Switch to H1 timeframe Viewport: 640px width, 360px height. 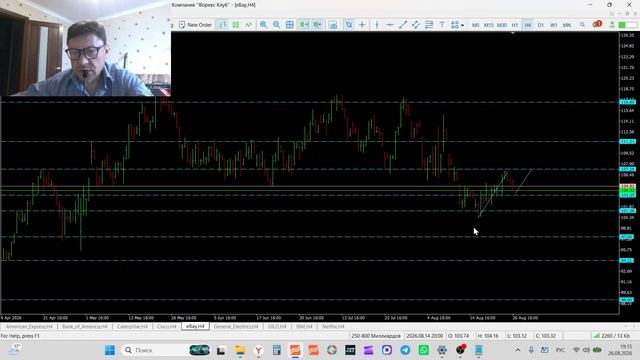[515, 25]
